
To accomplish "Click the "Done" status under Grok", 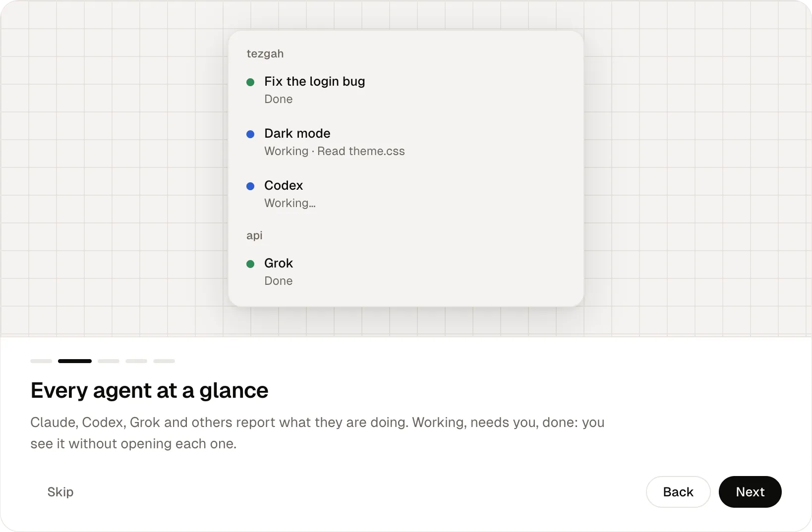I will coord(279,281).
